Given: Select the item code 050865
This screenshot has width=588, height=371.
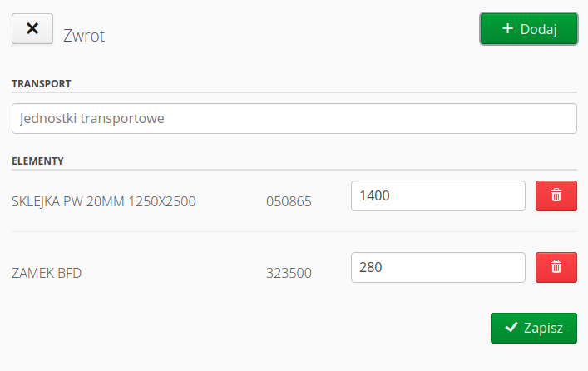Looking at the screenshot, I should point(289,200).
